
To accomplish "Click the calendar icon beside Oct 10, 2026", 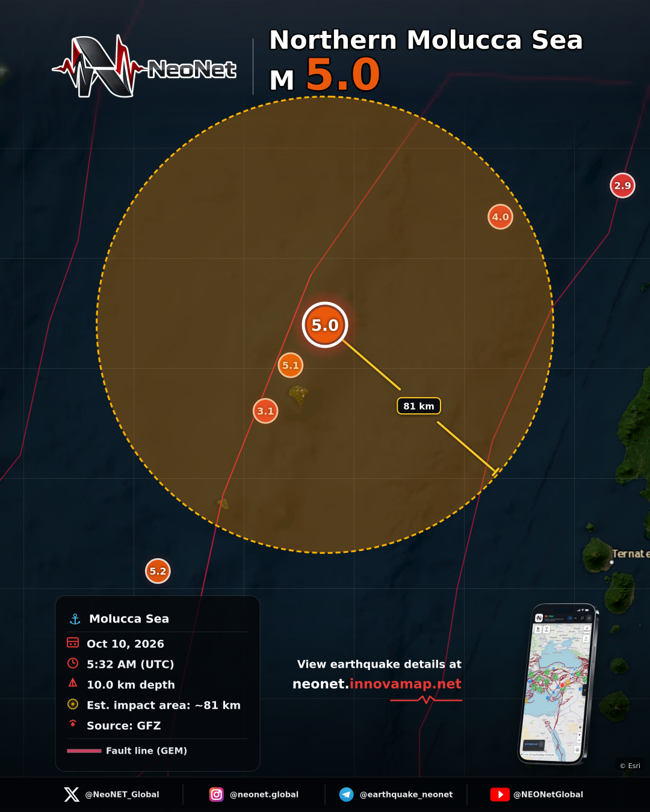I will 73,642.
